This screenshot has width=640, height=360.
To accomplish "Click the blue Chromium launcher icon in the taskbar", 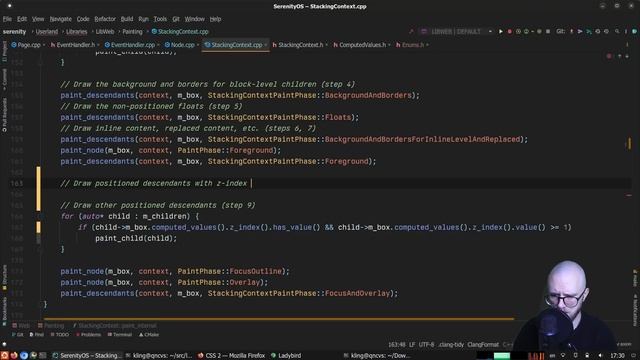I will 24,356.
